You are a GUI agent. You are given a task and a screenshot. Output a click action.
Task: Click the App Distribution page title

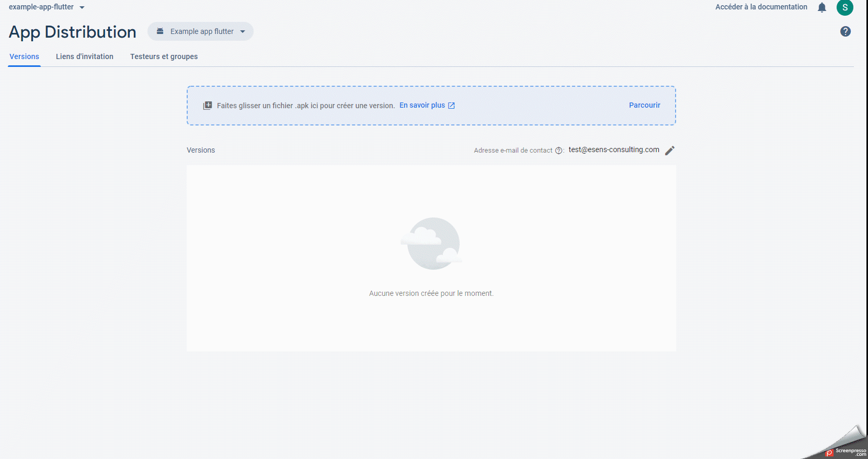point(73,32)
